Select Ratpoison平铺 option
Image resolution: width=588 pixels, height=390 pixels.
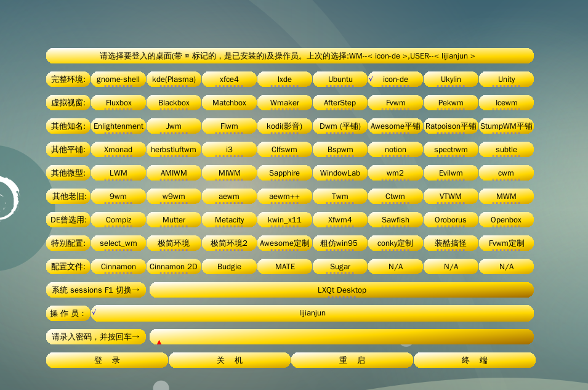[451, 126]
